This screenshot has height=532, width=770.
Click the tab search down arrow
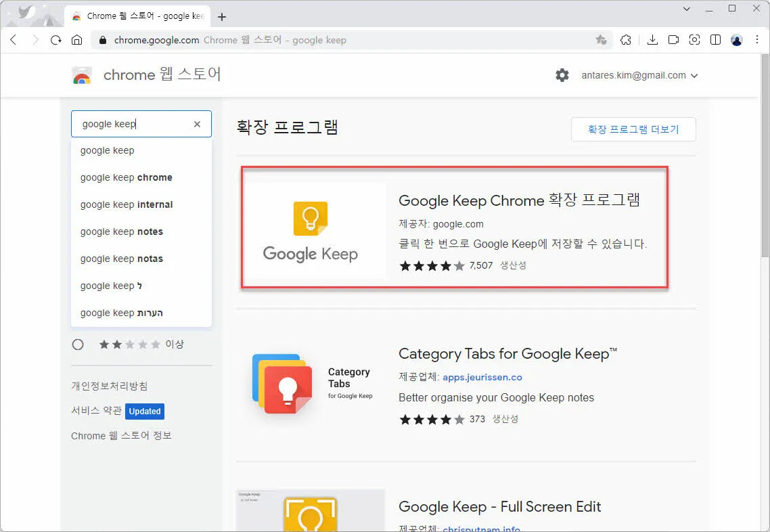687,9
